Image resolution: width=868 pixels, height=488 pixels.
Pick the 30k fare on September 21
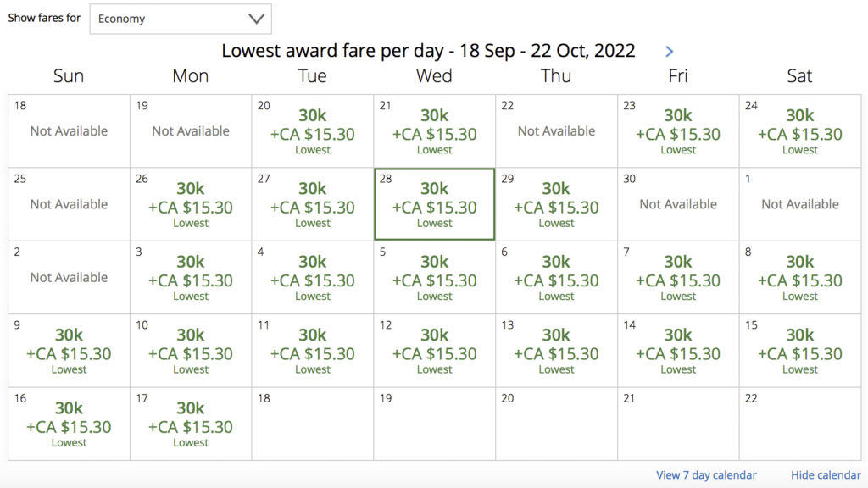coord(435,131)
